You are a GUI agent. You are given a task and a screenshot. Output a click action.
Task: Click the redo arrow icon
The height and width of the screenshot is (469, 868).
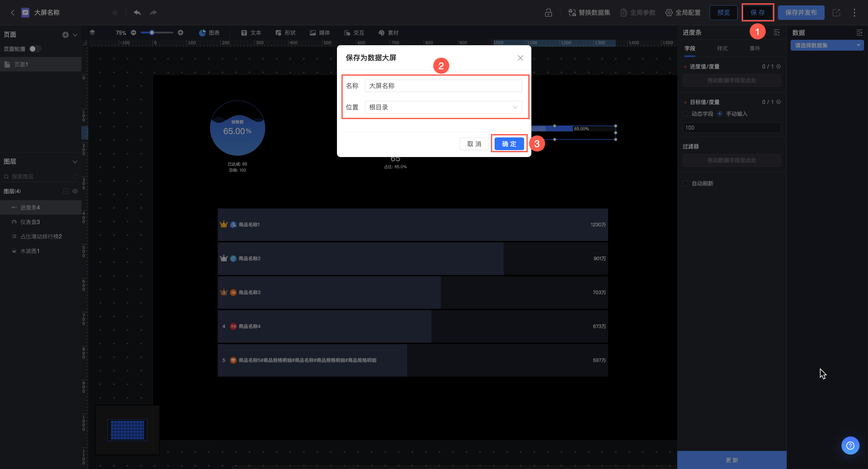coord(153,12)
